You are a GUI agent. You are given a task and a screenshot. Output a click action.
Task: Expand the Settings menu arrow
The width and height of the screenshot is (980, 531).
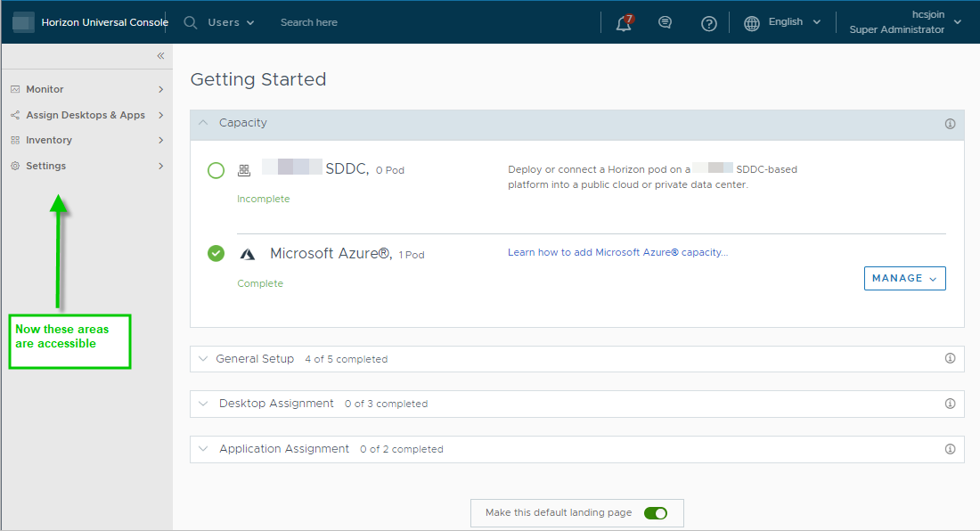160,166
